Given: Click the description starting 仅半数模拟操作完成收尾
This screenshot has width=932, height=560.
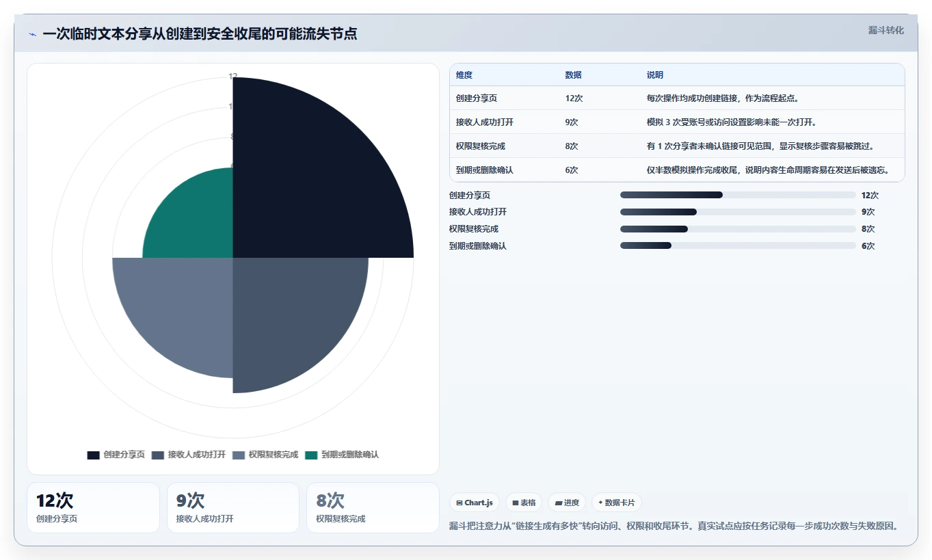Looking at the screenshot, I should 769,170.
